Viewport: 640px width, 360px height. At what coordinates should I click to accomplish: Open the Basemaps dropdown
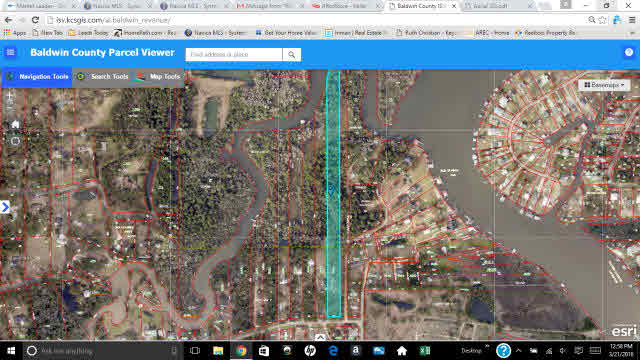604,85
